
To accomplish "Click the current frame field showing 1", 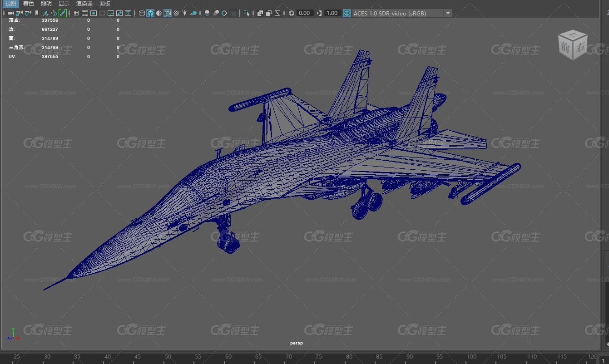I will point(604,360).
